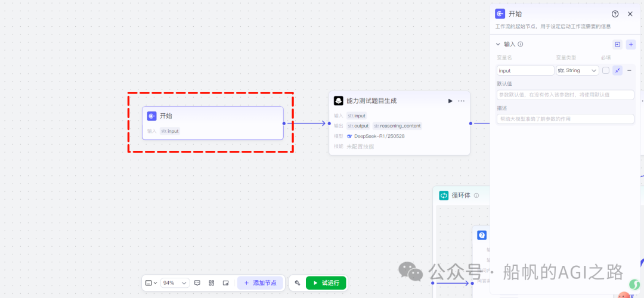Toggle the 必填 required checkbox for input
644x298 pixels.
click(605, 70)
